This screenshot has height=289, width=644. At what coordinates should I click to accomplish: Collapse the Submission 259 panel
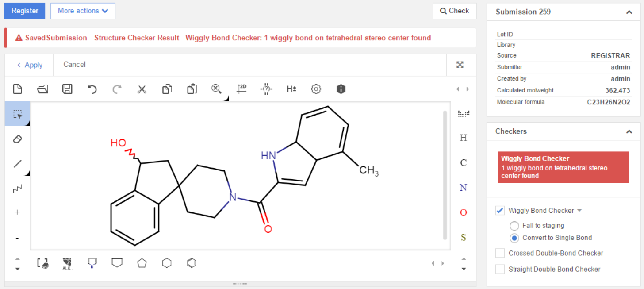pyautogui.click(x=629, y=12)
